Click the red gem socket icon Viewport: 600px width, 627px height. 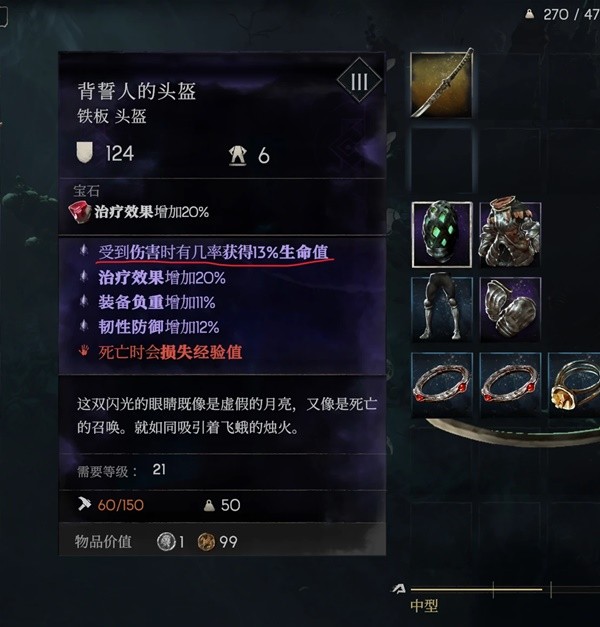coord(80,212)
